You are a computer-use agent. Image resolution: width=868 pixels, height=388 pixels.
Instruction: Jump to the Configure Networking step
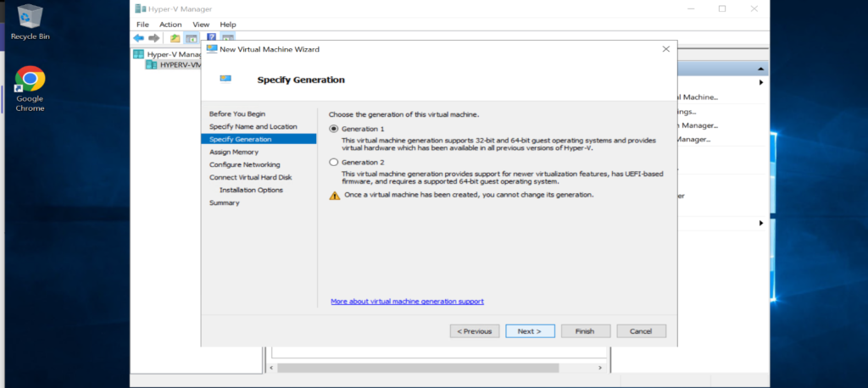[x=245, y=164]
